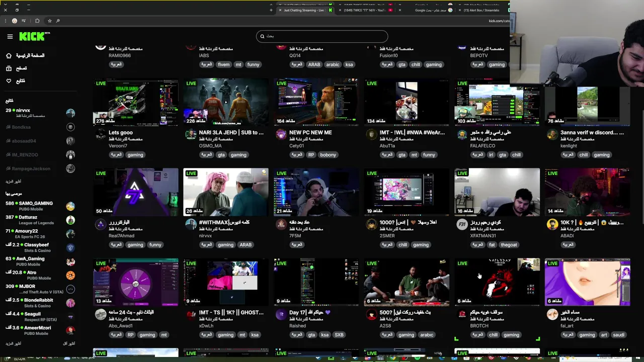Viewport: 644px width, 362px height.
Task: Click BROTCH channel avatar icon
Action: coord(461,314)
